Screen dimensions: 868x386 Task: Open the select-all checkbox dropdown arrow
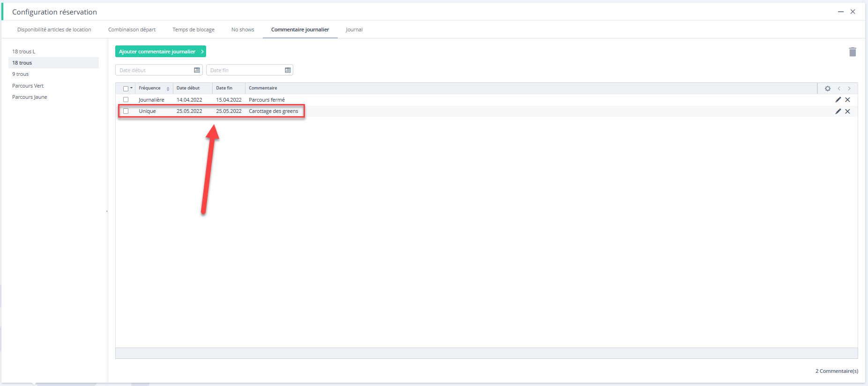(x=131, y=88)
